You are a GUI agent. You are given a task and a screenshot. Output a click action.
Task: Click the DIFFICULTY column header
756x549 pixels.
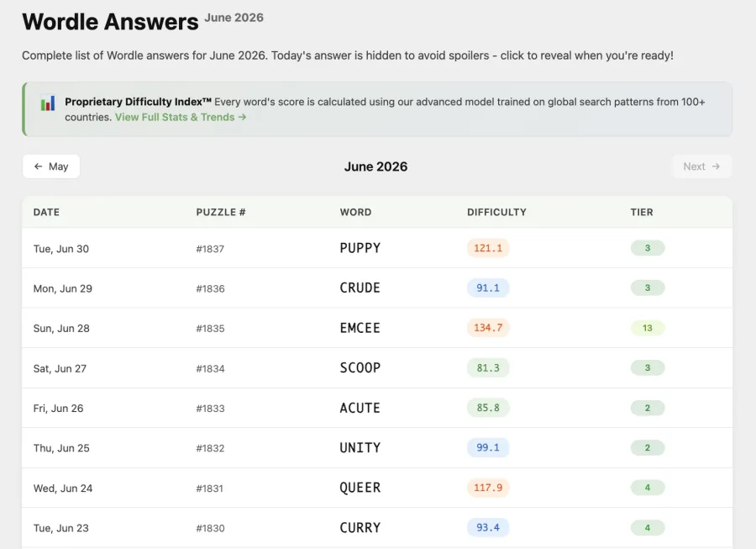pyautogui.click(x=496, y=212)
